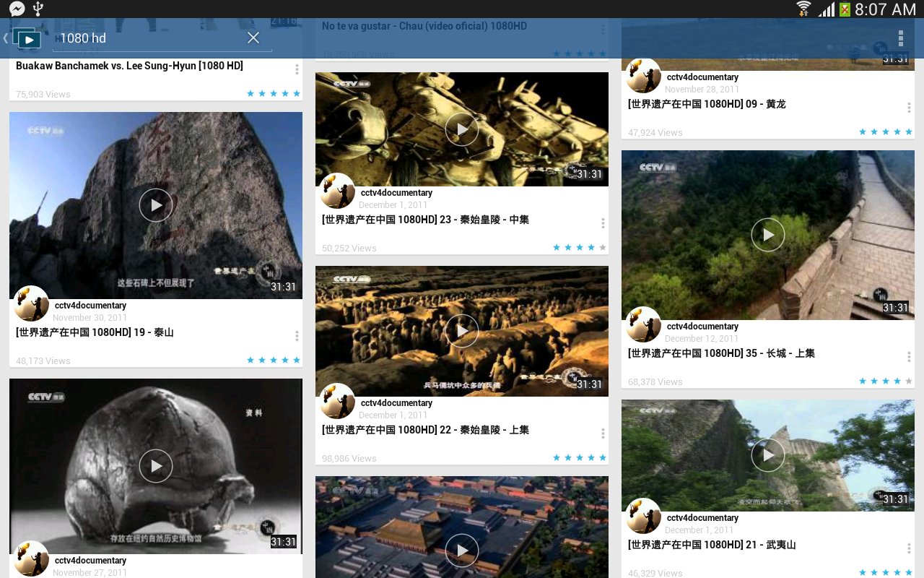Play the 23 - 秦始皇陵 - 中集 video
Viewport: 924px width, 578px height.
pyautogui.click(x=462, y=129)
